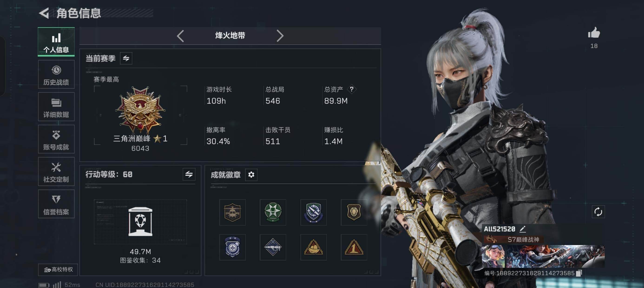
Task: Open the 详细数据 tab
Action: coord(56,107)
